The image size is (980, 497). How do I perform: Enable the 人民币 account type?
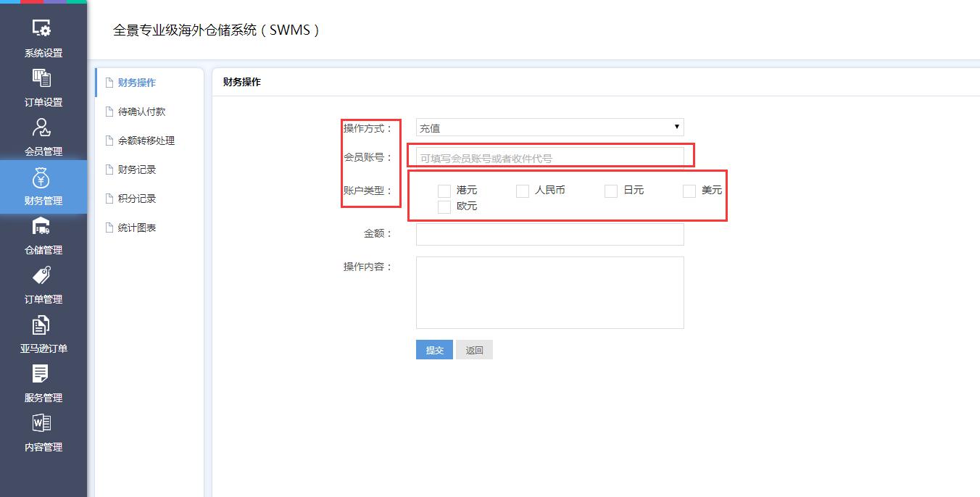tap(523, 190)
